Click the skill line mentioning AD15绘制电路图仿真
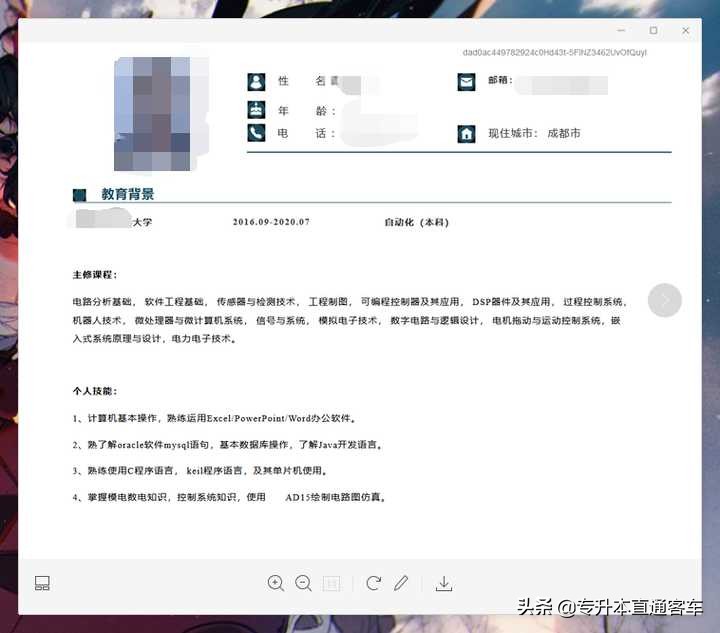This screenshot has width=720, height=633. (x=229, y=497)
